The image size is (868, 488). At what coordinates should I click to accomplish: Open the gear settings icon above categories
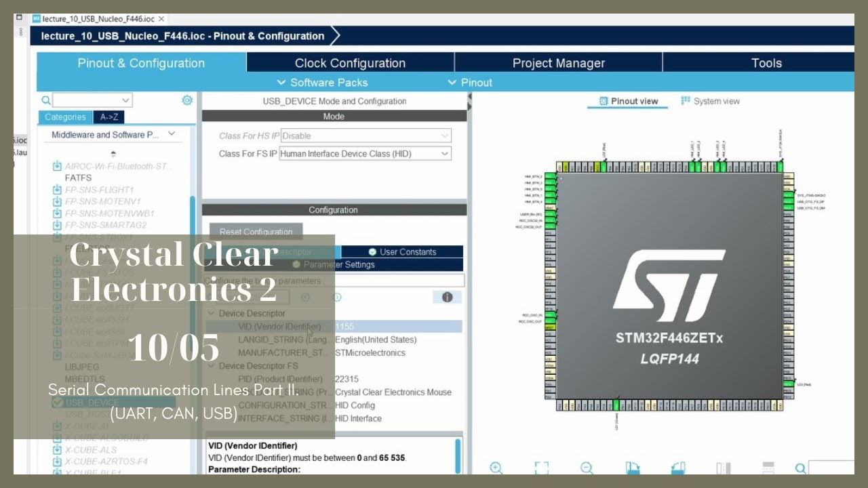pyautogui.click(x=187, y=100)
